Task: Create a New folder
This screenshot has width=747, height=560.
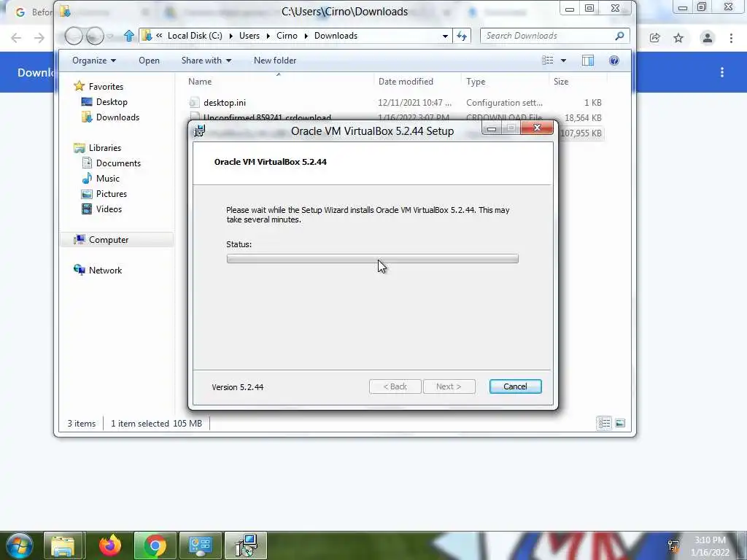Action: tap(275, 61)
